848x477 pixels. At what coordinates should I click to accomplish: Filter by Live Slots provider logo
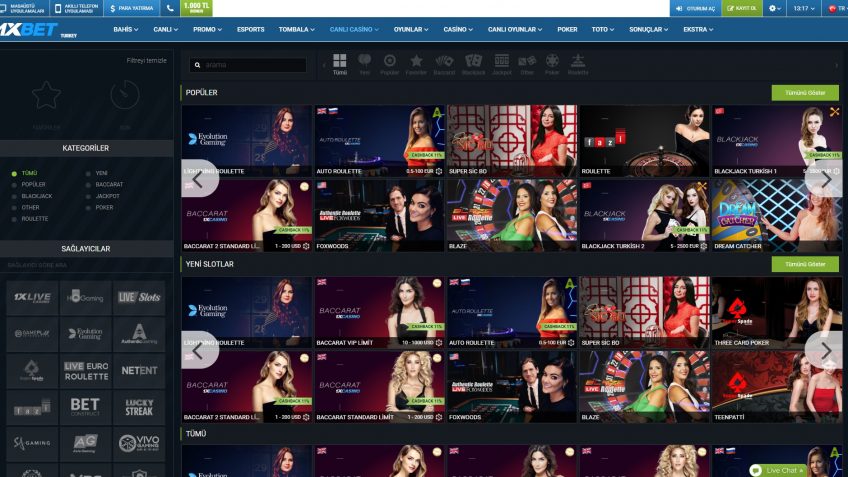(139, 297)
